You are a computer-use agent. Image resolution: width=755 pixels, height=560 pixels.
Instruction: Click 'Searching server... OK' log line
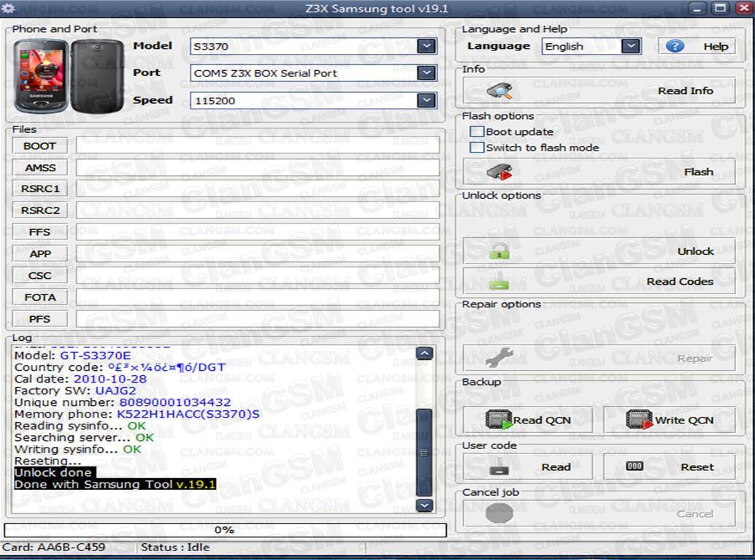tap(84, 437)
